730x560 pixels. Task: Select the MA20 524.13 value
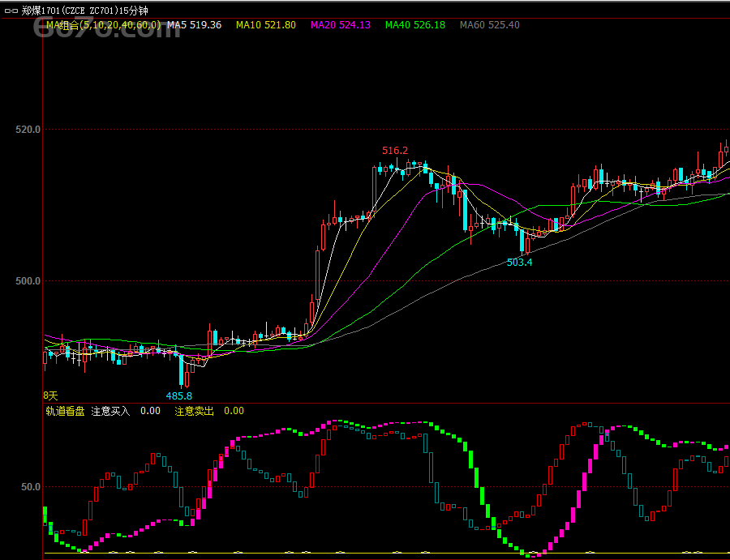coord(341,25)
